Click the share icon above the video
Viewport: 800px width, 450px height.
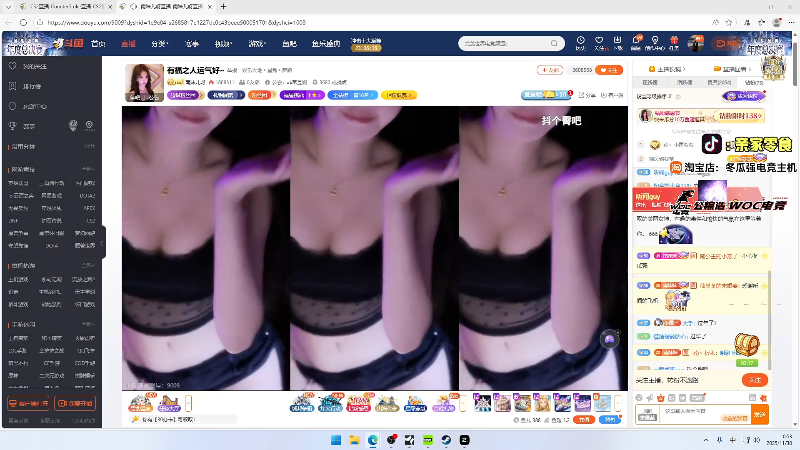point(587,95)
